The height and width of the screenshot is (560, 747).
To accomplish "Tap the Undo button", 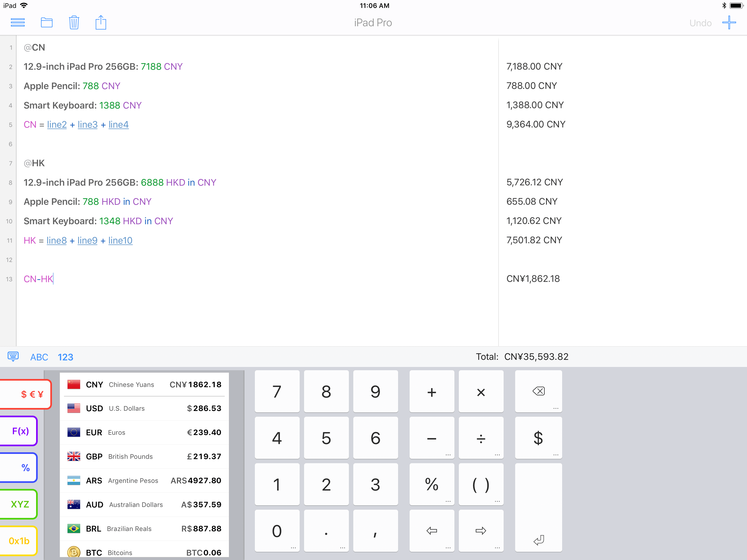I will click(700, 23).
